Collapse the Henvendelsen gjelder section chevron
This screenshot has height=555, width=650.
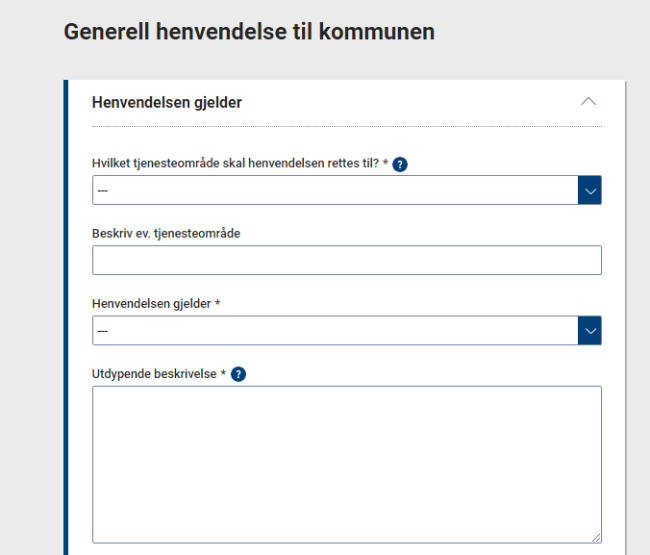(x=588, y=102)
